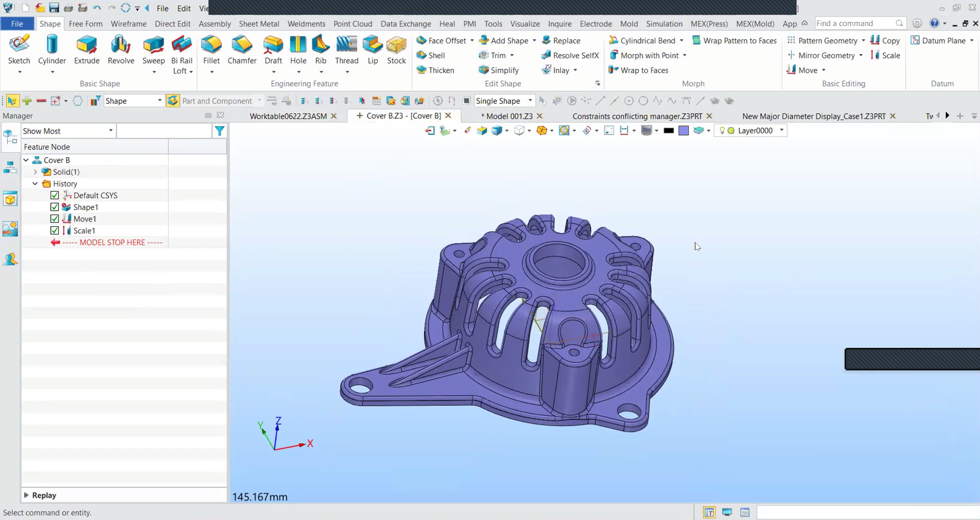Uncheck the Shape1 feature checkbox
Screen dimensions: 980x520
point(55,207)
